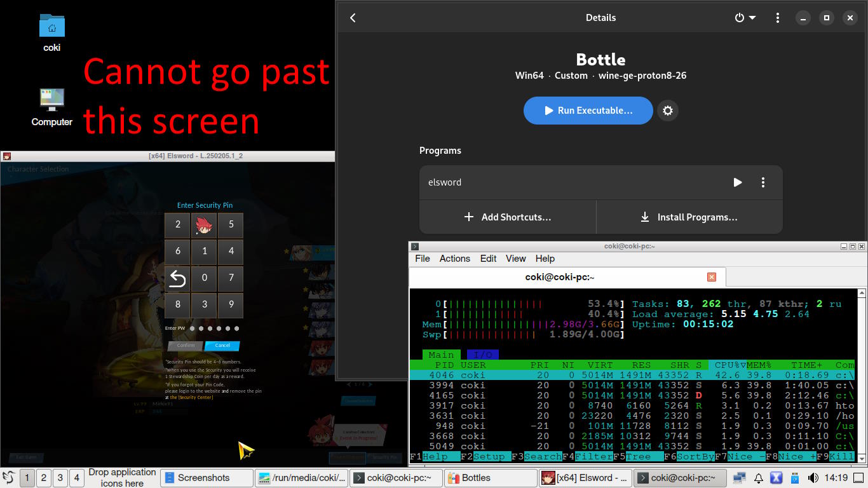Open the terminal View menu

515,259
